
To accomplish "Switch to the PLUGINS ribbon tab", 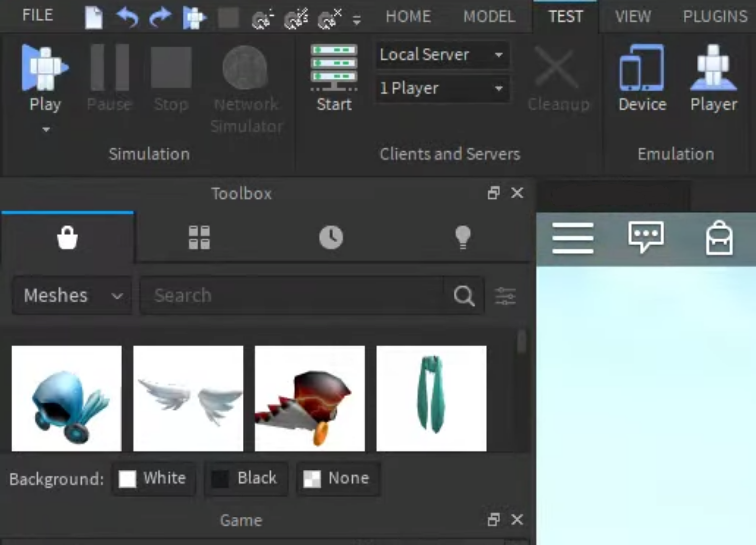I will click(715, 17).
